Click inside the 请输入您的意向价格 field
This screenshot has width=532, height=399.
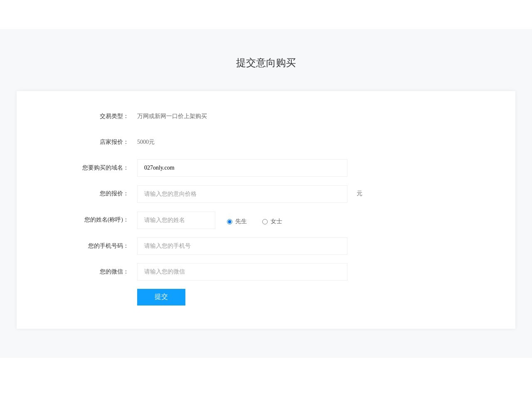click(242, 194)
